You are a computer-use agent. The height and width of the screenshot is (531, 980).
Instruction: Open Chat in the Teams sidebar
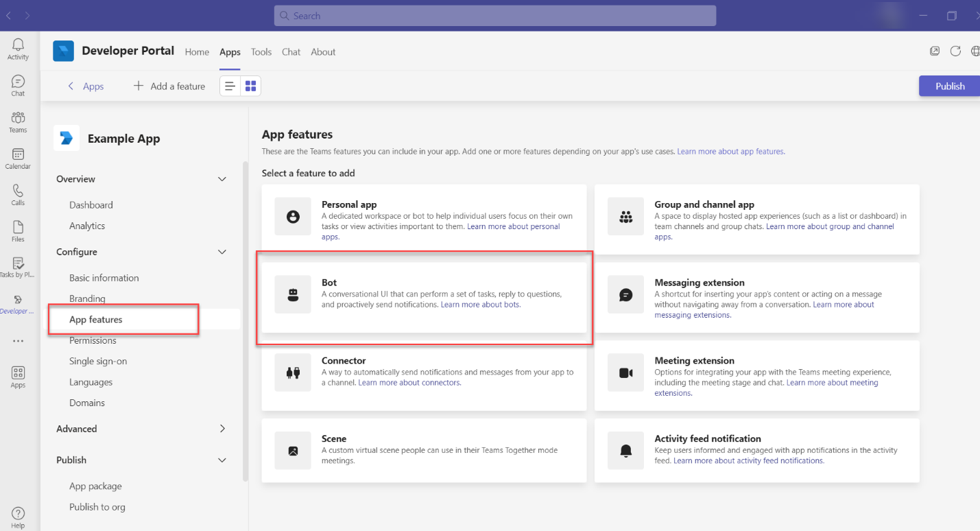(x=18, y=85)
